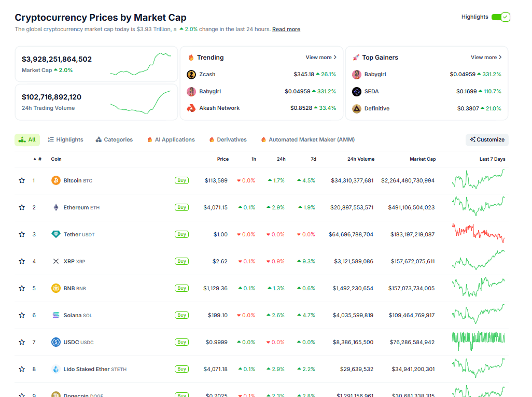Click the Ethereum coin logo
532x397 pixels.
pyautogui.click(x=55, y=207)
